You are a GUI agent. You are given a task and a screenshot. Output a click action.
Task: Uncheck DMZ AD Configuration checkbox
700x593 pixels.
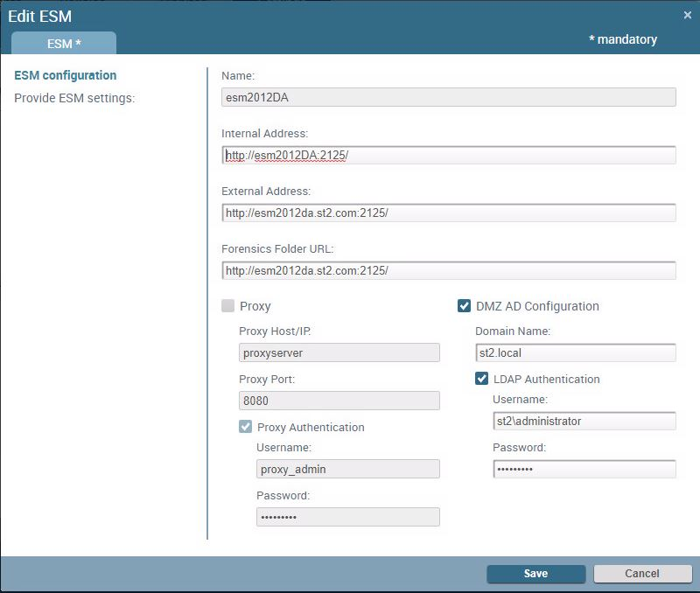[465, 306]
